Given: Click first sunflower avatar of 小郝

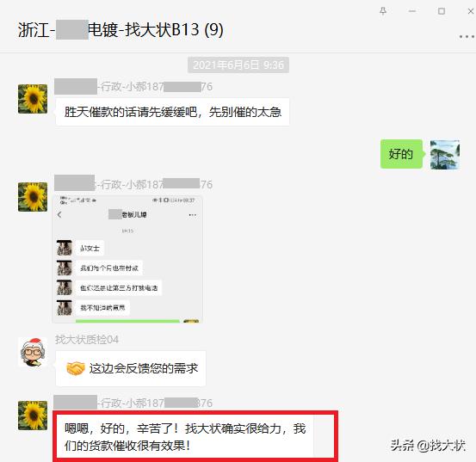Looking at the screenshot, I should (33, 99).
